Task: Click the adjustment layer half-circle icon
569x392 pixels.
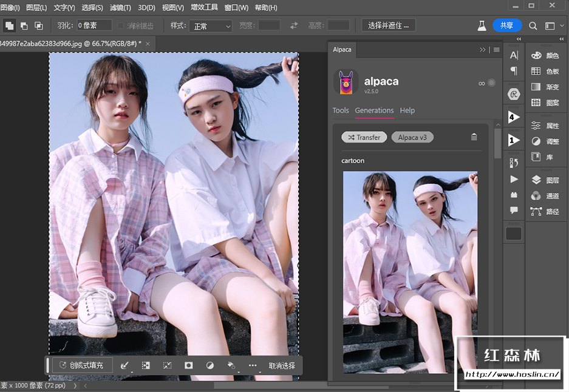Action: pyautogui.click(x=210, y=365)
